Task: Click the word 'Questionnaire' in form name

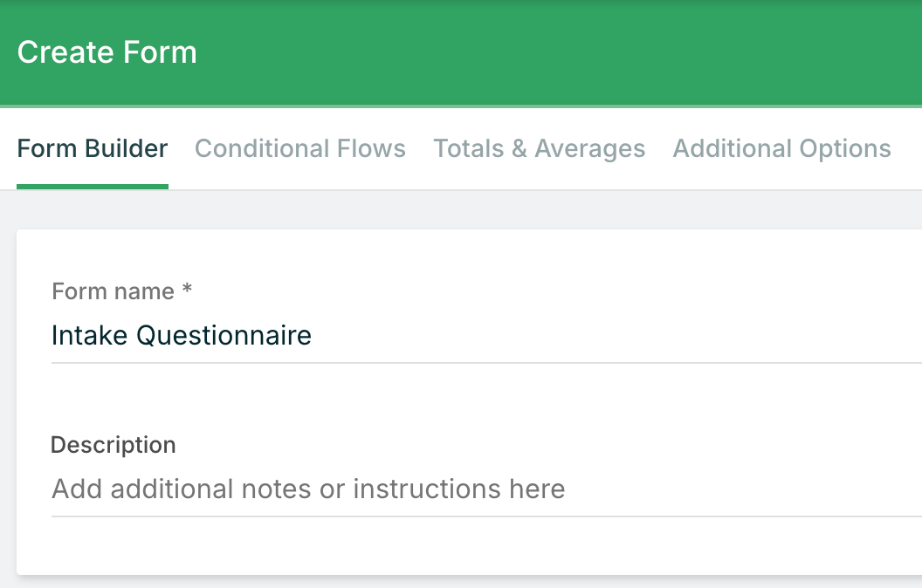Action: point(224,336)
